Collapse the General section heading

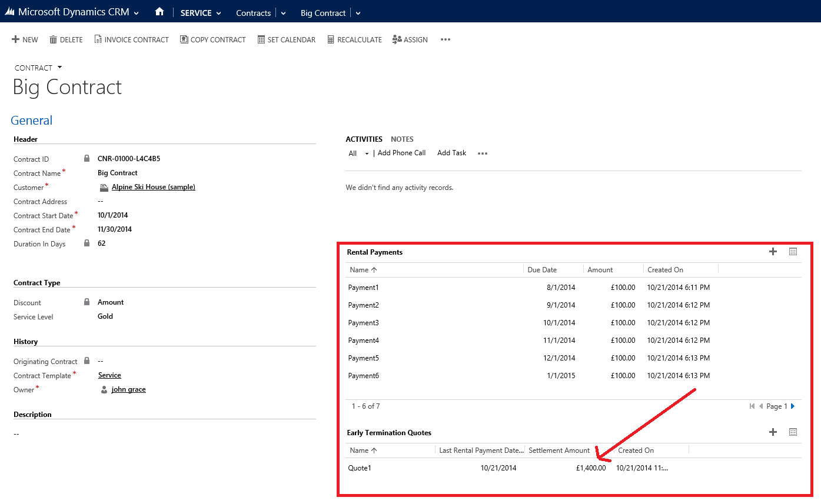tap(32, 120)
